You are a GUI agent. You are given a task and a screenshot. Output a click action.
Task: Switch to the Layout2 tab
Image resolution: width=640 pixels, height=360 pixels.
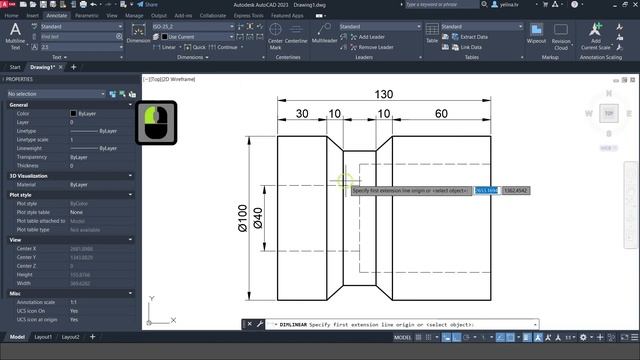[x=70, y=337]
